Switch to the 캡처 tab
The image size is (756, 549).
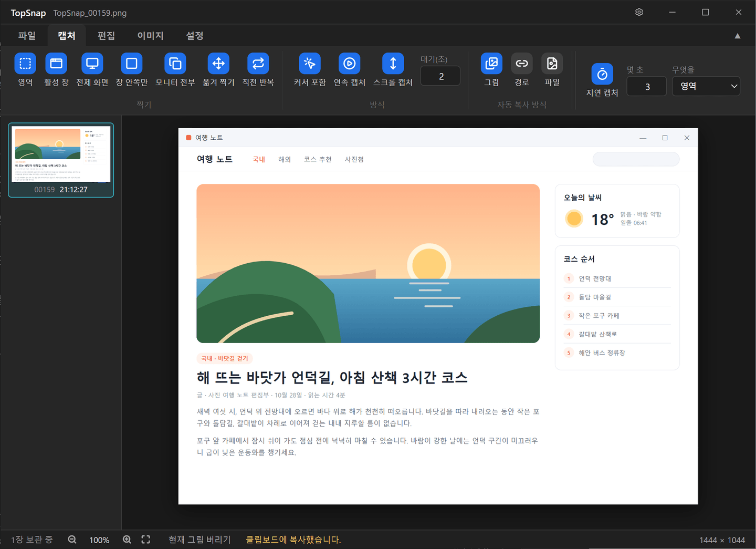[67, 36]
